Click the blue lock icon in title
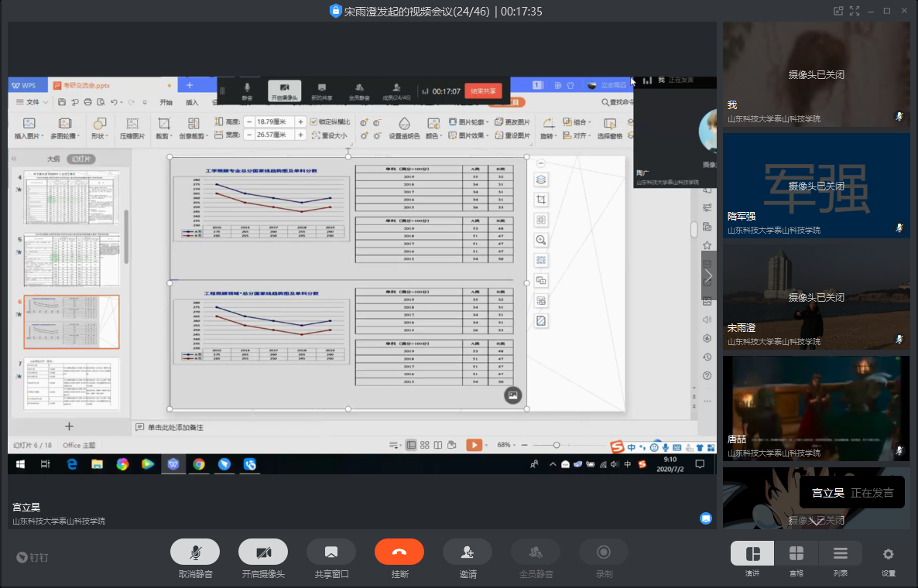918x588 pixels. tap(335, 11)
